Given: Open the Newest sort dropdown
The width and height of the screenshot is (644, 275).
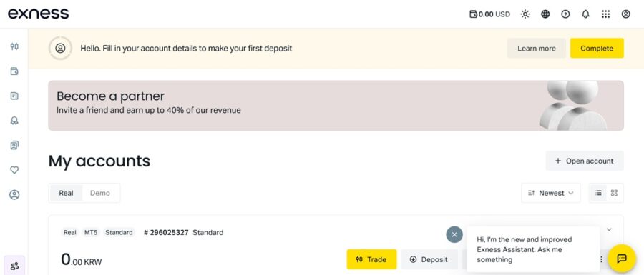Looking at the screenshot, I should 551,193.
